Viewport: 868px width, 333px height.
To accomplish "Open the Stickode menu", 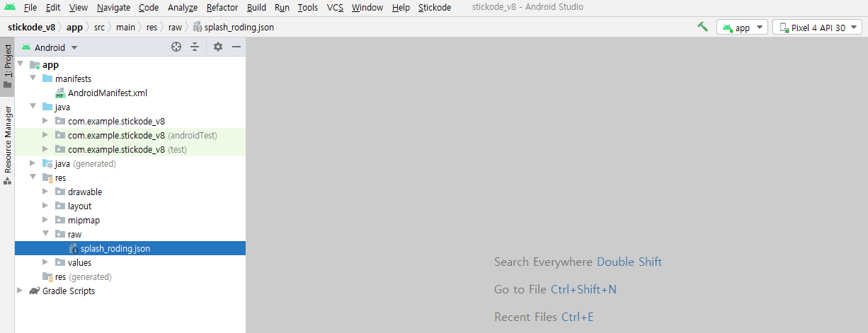I will pos(435,7).
